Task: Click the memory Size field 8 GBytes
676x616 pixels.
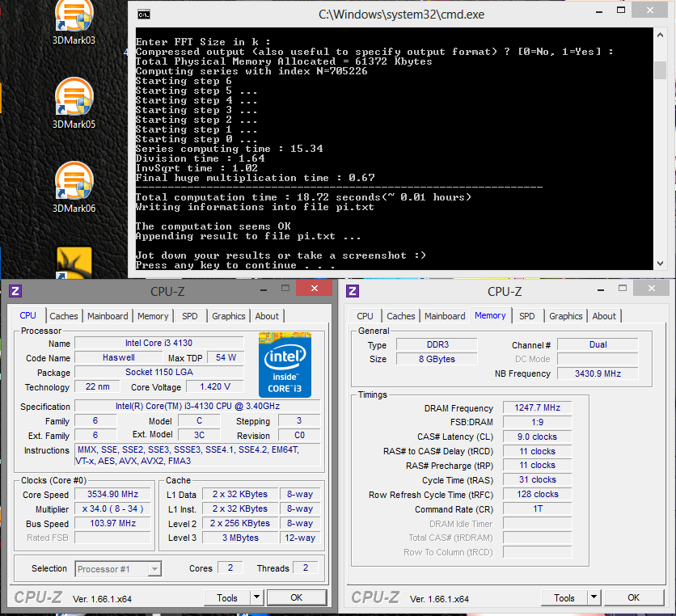Action: [437, 359]
